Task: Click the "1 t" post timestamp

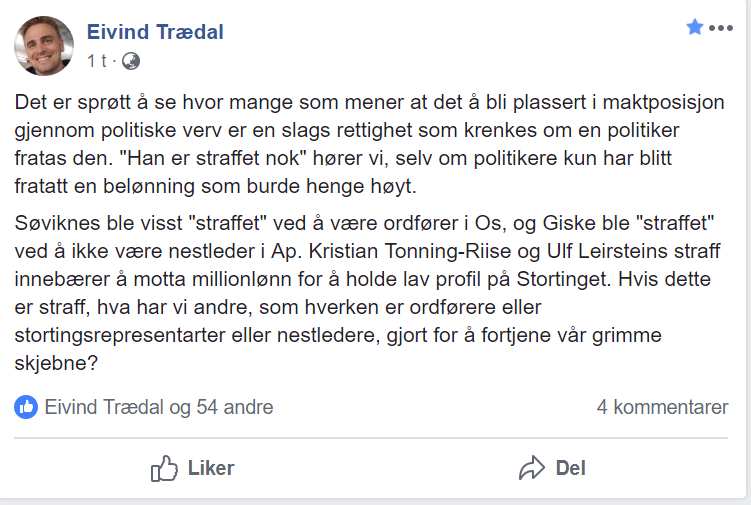Action: tap(96, 61)
